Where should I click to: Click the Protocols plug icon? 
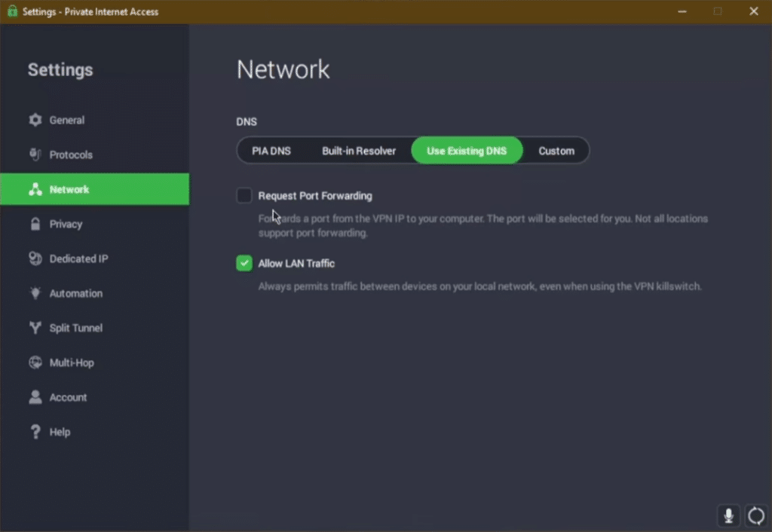(35, 154)
